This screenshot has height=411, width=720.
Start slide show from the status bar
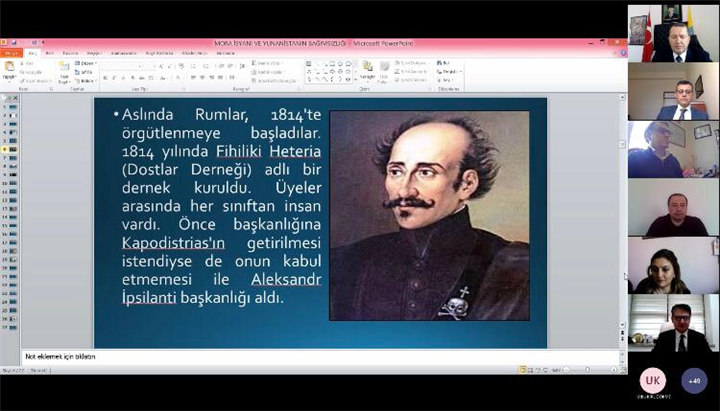(546, 370)
